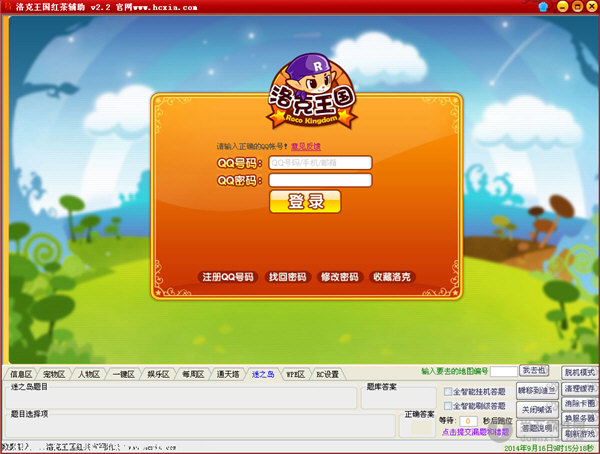600x454 pixels.
Task: Click the 正确答案 result box
Action: (x=417, y=426)
